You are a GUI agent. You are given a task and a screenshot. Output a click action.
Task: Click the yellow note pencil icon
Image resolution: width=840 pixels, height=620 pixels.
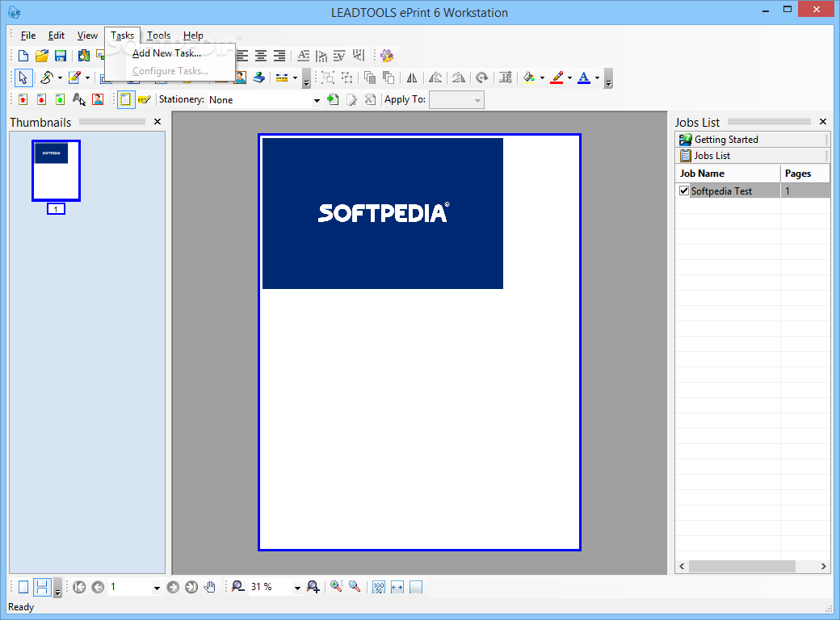click(x=144, y=99)
